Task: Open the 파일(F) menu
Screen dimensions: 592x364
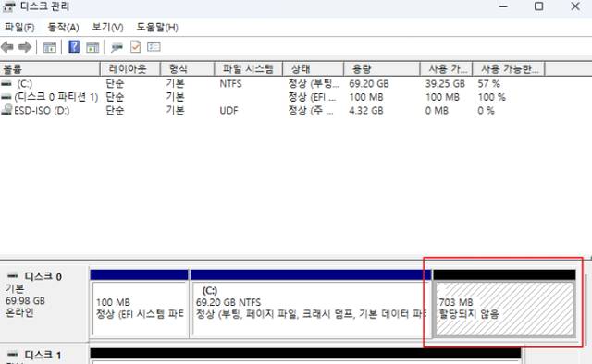Action: pos(19,27)
